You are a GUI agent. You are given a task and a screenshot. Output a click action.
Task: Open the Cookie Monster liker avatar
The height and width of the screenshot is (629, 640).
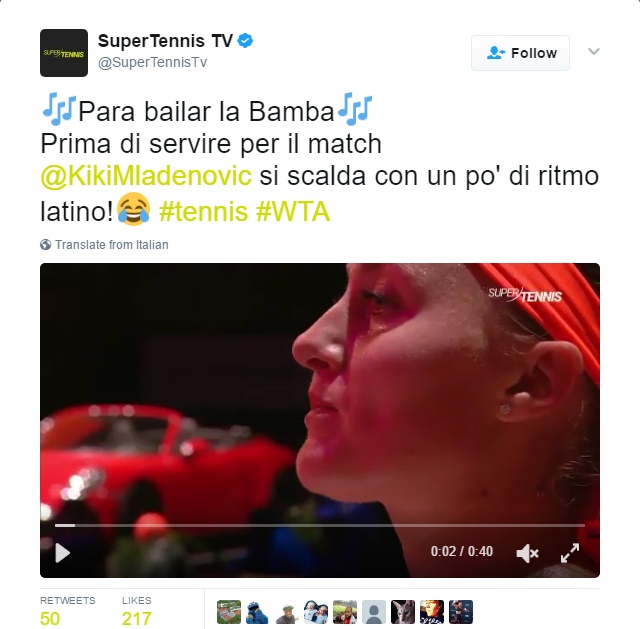pos(258,612)
